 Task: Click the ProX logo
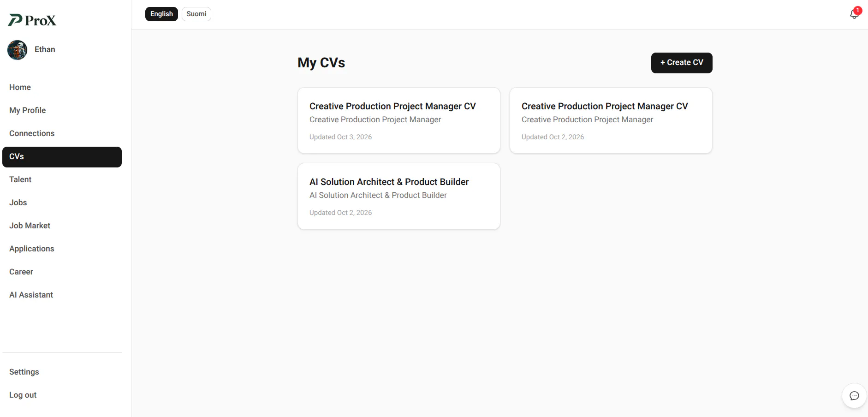(x=32, y=20)
